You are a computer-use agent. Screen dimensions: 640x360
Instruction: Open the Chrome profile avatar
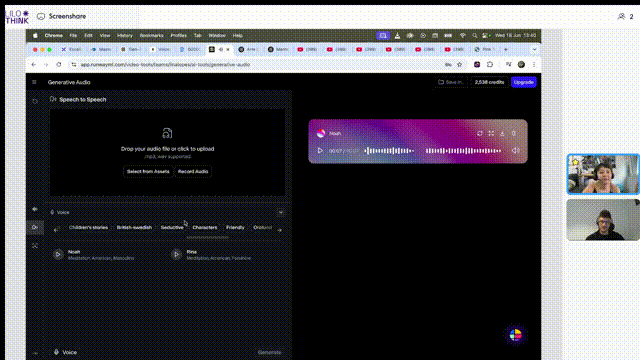(x=521, y=64)
